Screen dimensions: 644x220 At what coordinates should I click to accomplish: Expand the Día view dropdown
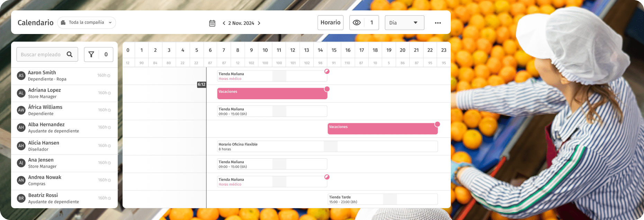pyautogui.click(x=404, y=23)
